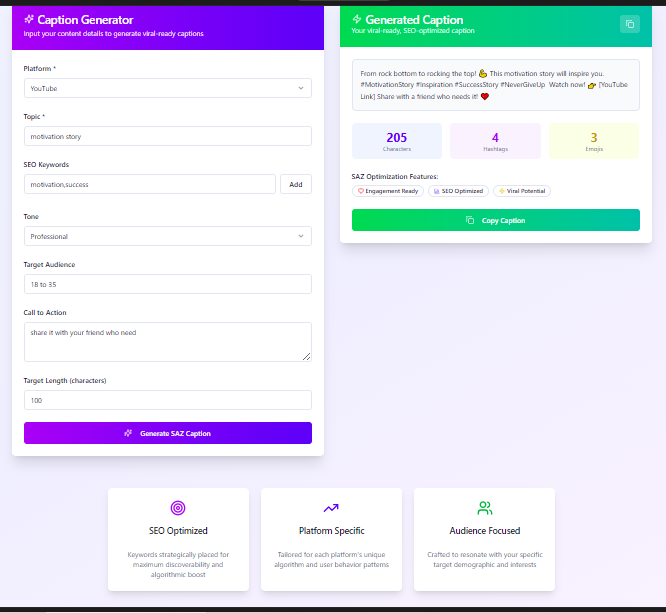
Task: Click the SAZ Optimization Features label
Action: click(x=395, y=176)
